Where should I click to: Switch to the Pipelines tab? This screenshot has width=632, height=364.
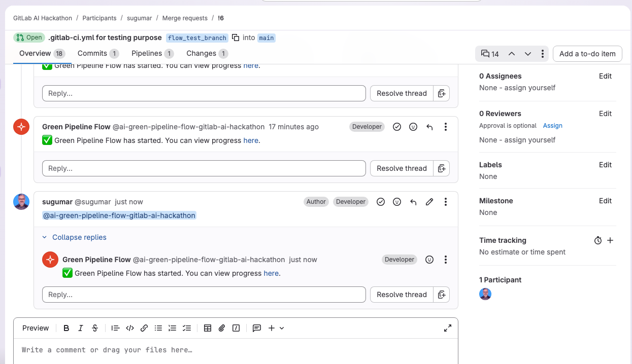[152, 53]
